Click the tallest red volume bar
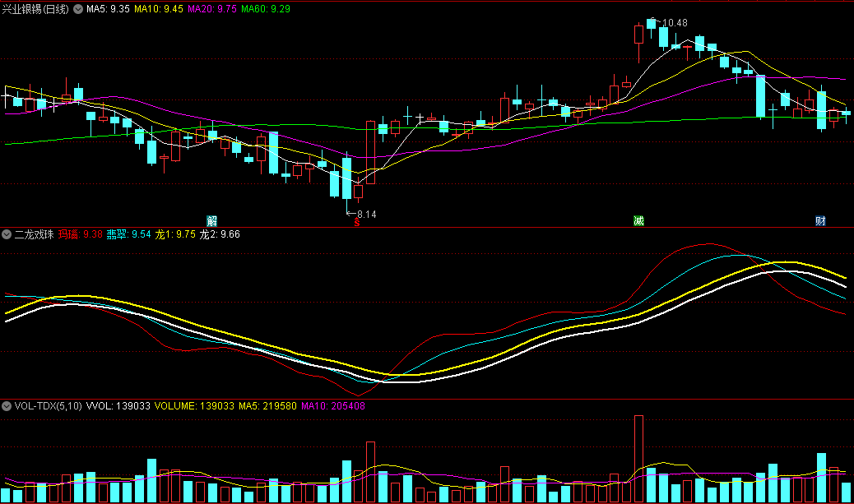The height and width of the screenshot is (504, 854). [639, 459]
